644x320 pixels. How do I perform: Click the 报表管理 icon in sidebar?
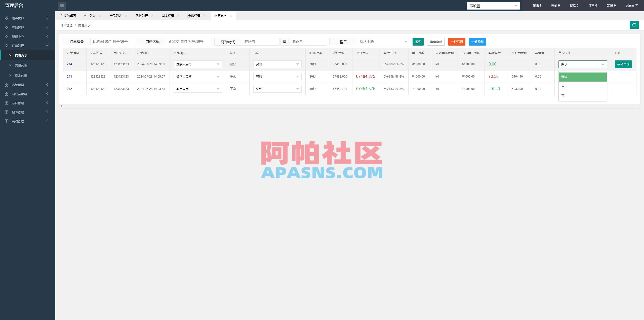point(7,112)
